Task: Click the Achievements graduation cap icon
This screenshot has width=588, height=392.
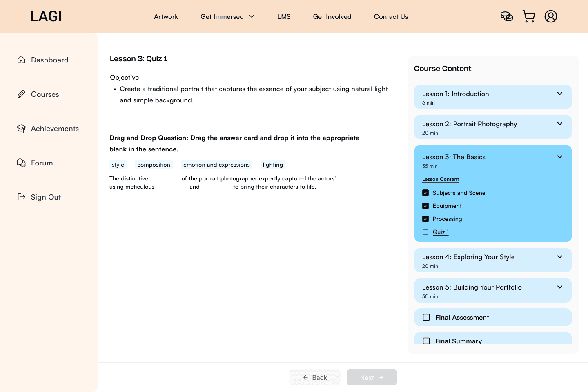Action: click(21, 128)
